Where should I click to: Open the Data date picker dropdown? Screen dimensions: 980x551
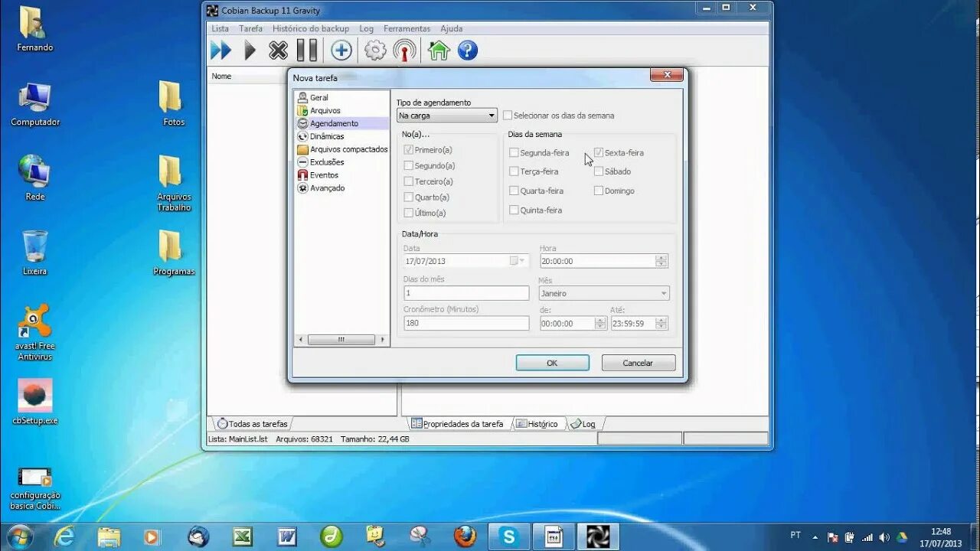(x=518, y=261)
